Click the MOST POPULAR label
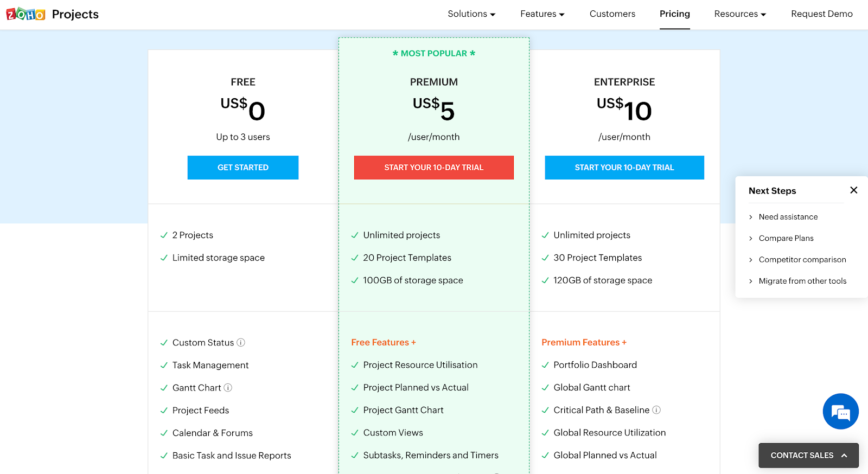868x474 pixels. pos(434,53)
